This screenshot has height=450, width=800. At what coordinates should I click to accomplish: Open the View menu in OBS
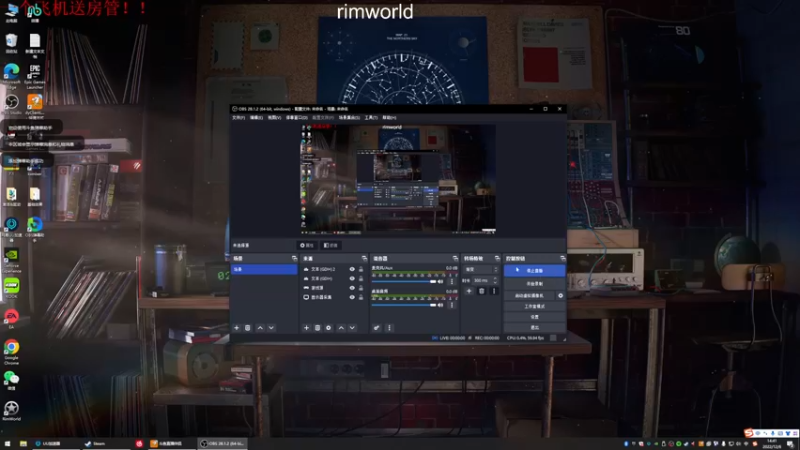pos(274,118)
